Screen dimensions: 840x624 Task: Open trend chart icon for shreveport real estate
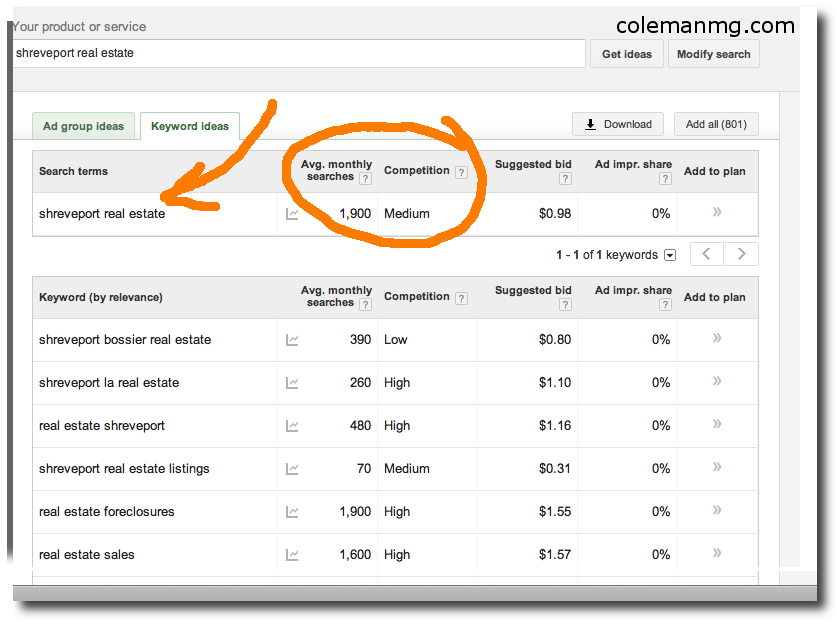[292, 214]
